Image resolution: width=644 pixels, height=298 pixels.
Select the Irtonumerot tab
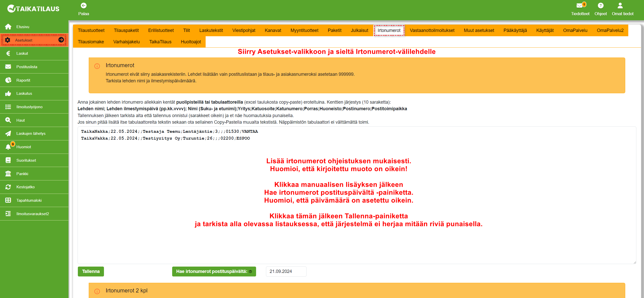click(389, 30)
